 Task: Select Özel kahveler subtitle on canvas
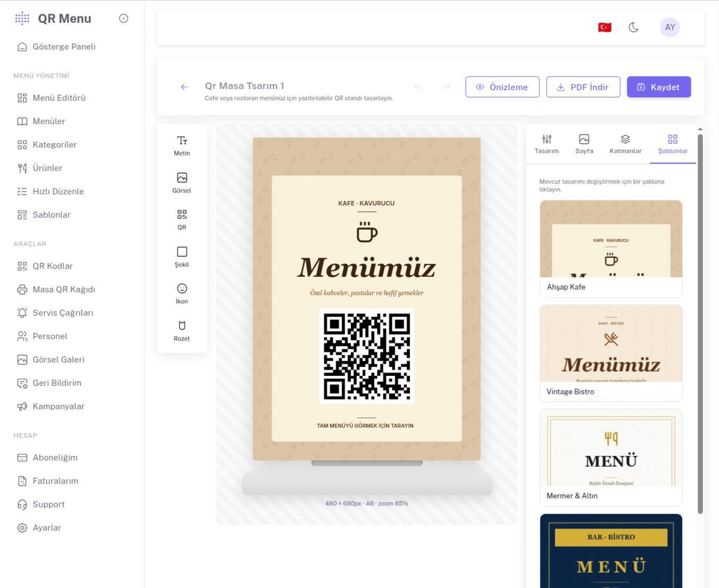366,293
